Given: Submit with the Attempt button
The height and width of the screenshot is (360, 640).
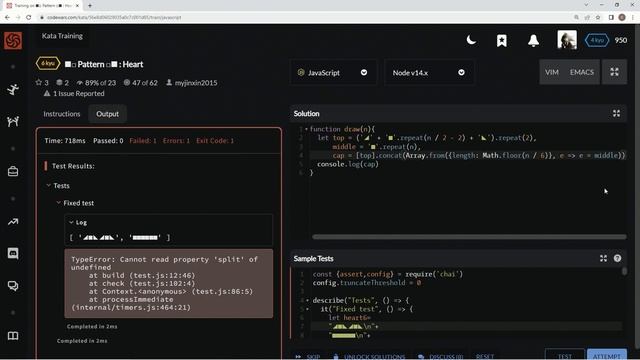Looking at the screenshot, I should click(x=607, y=355).
